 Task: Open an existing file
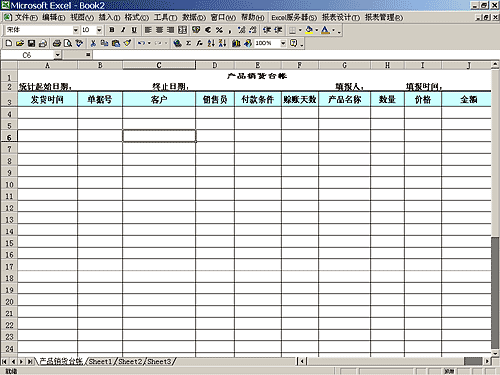(x=20, y=43)
